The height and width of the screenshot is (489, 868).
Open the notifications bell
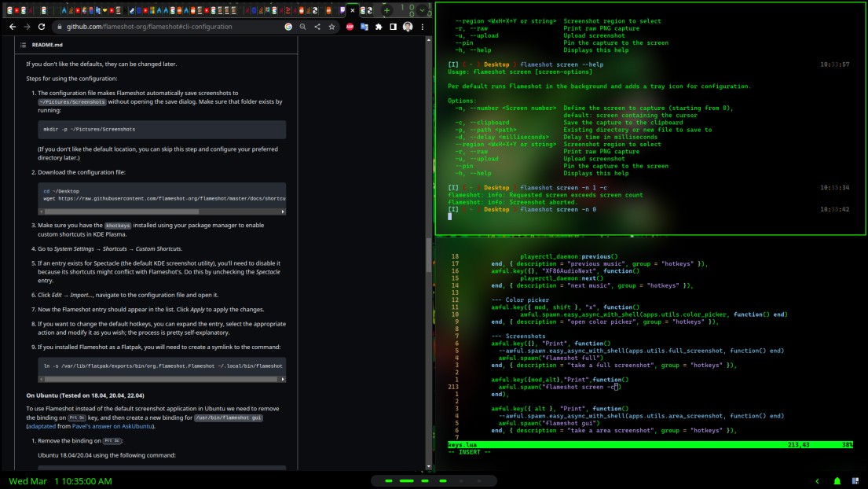tap(837, 481)
